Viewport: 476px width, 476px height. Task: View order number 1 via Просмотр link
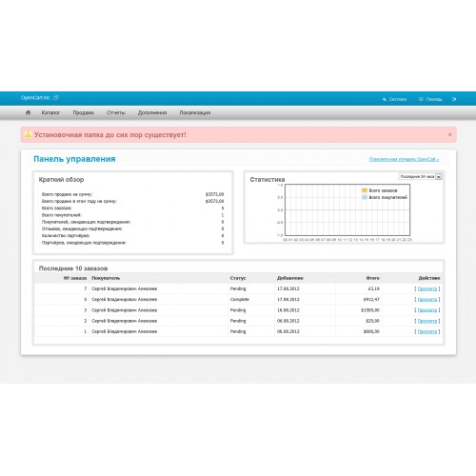pos(427,331)
